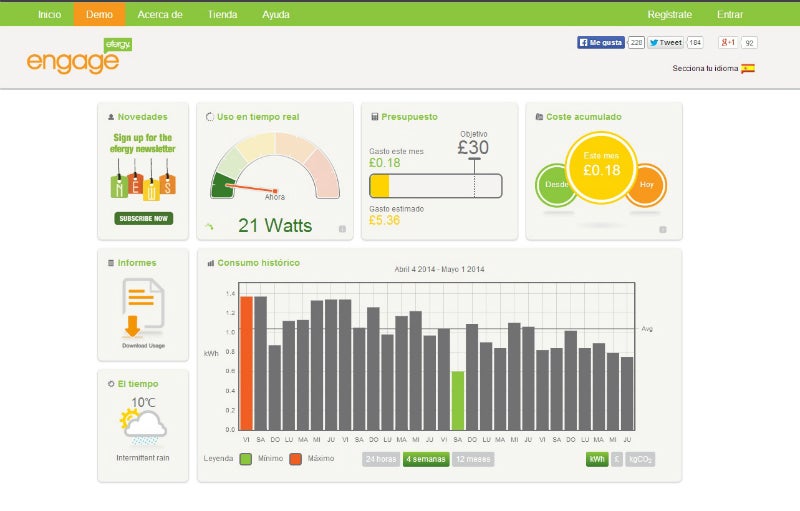
Task: Click the Twitter Tweet button
Action: tap(665, 43)
